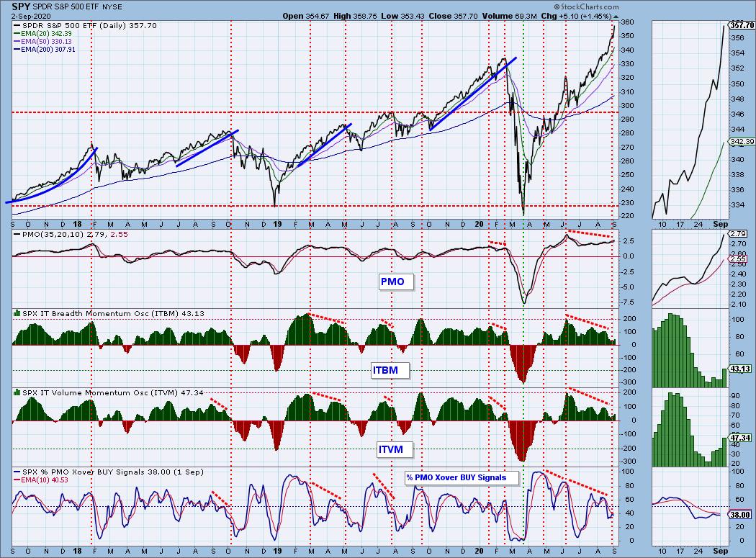
Task: Click the histogram icon beside the ITVM legend
Action: point(17,392)
